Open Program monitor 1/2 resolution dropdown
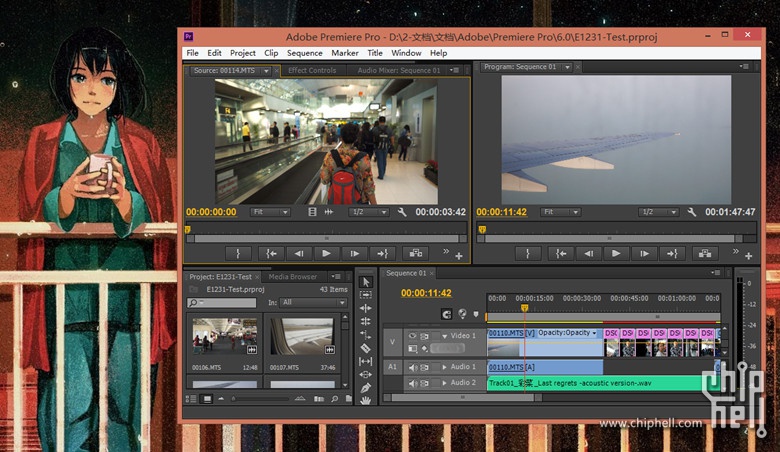 tap(659, 212)
